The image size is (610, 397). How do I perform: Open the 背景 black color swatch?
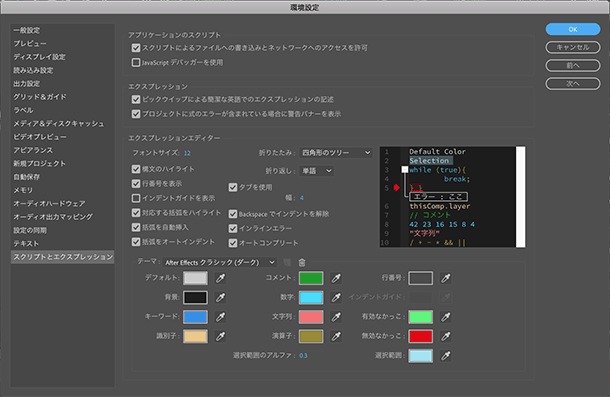195,297
